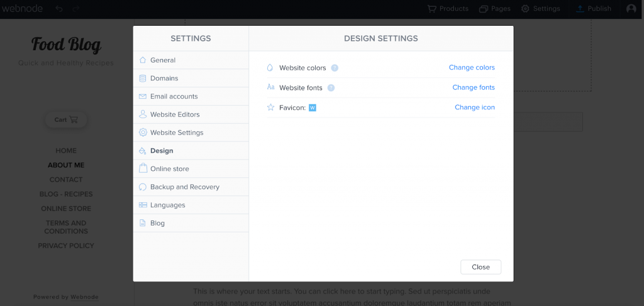Screen dimensions: 644x306
Task: Click the help icon beside Website colors
Action: (x=335, y=68)
